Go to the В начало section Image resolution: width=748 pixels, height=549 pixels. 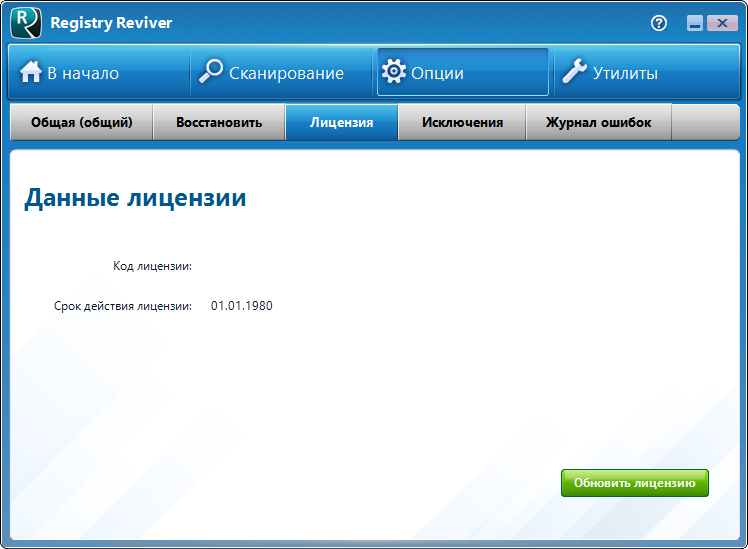[x=99, y=73]
